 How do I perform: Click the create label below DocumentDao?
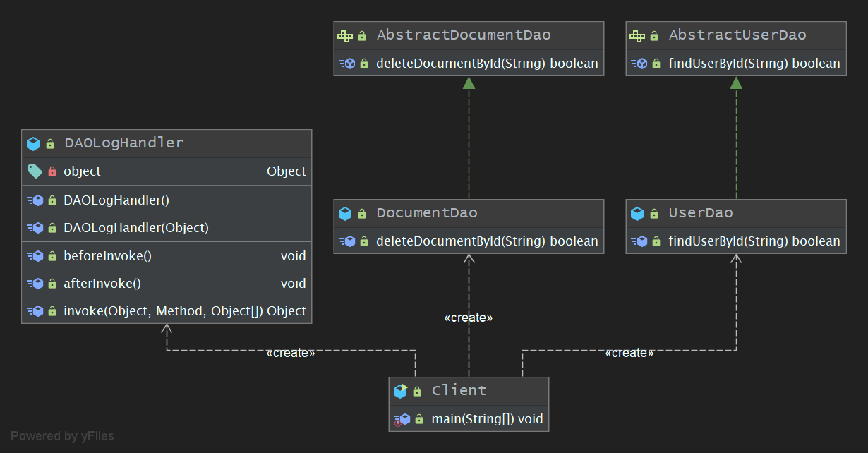coord(469,318)
